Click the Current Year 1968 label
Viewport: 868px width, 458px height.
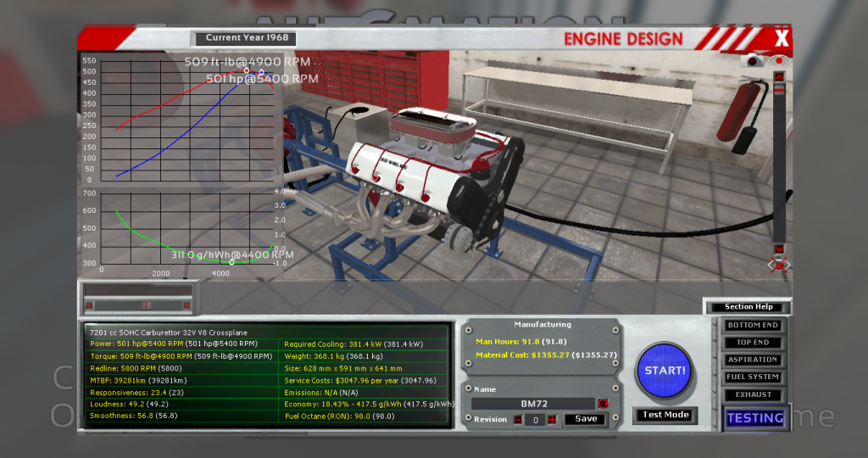click(247, 37)
